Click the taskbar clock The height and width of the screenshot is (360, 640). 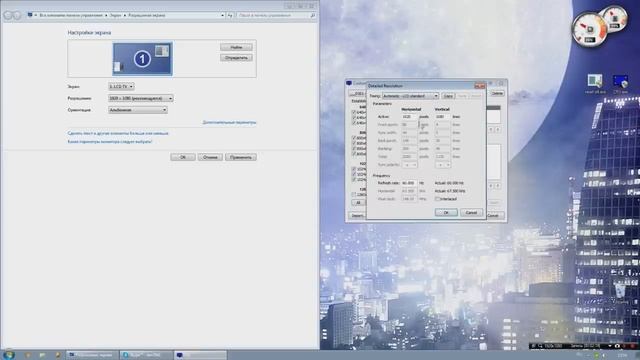pos(623,356)
